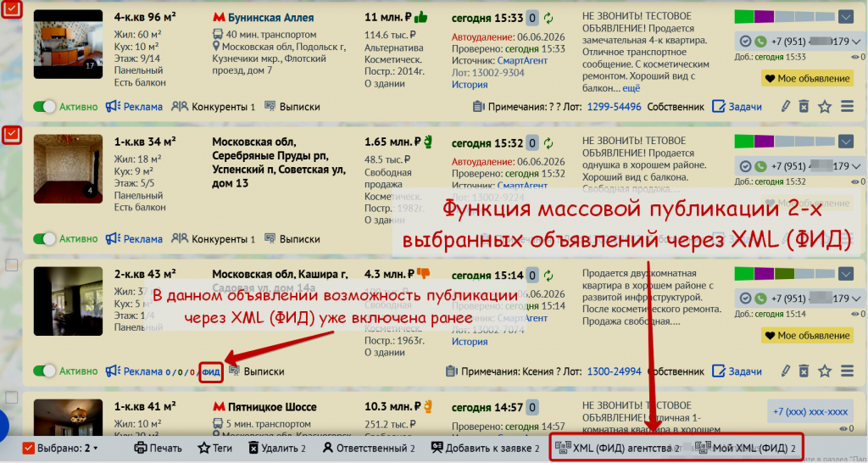Click Печать in bottom toolbar
The height and width of the screenshot is (463, 868).
tap(158, 448)
